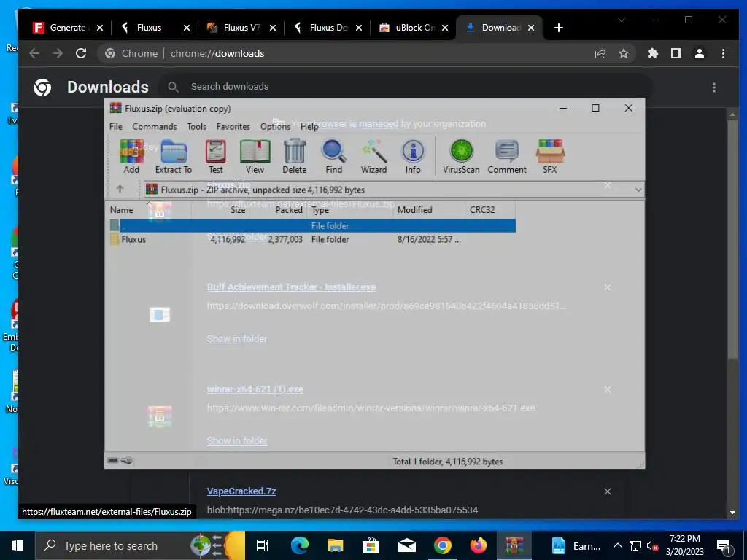The height and width of the screenshot is (560, 747).
Task: Show hidden system tray icons chevron
Action: [617, 545]
